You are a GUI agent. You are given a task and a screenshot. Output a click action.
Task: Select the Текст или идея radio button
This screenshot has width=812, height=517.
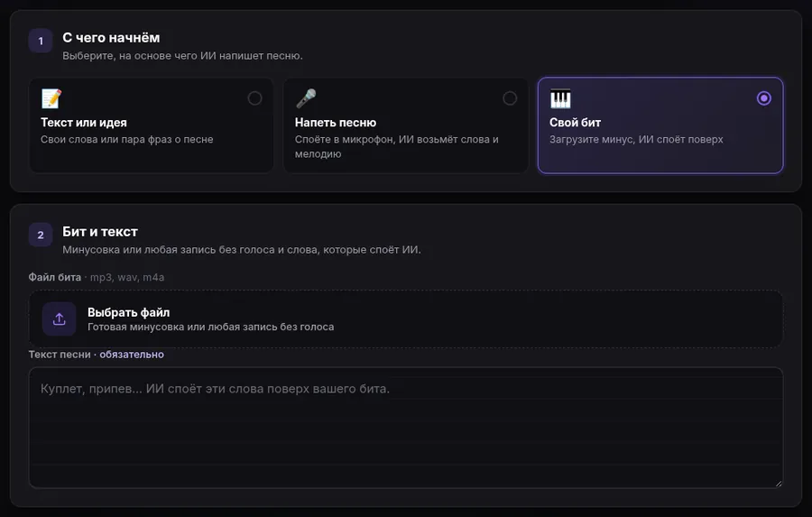[x=254, y=98]
